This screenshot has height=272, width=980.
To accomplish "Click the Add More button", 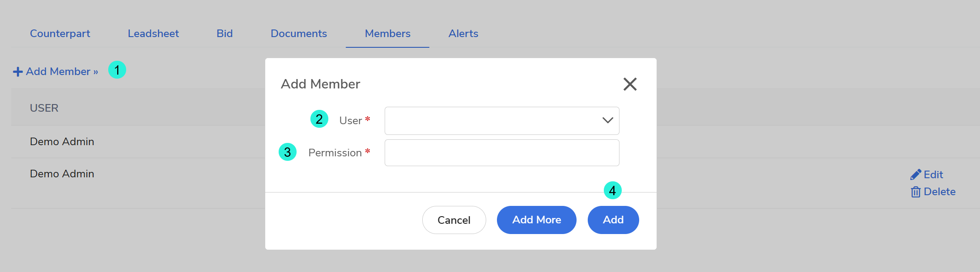I will (x=536, y=220).
